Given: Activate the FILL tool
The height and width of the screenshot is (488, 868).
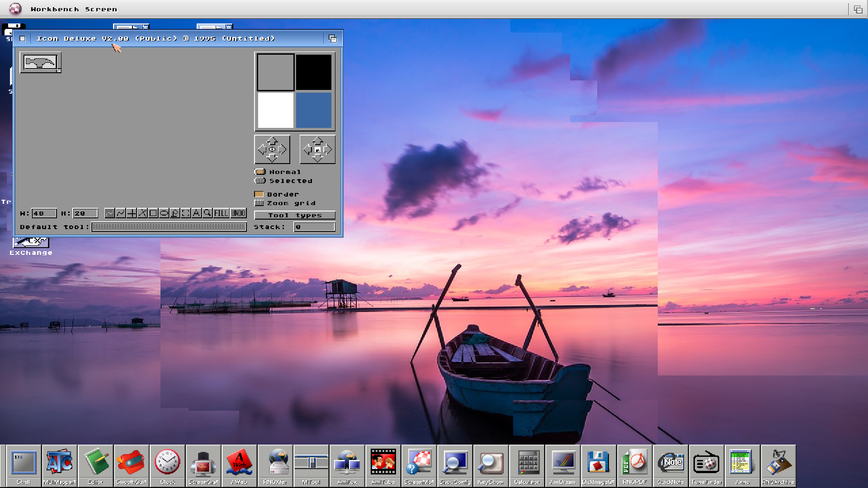Looking at the screenshot, I should [x=221, y=213].
